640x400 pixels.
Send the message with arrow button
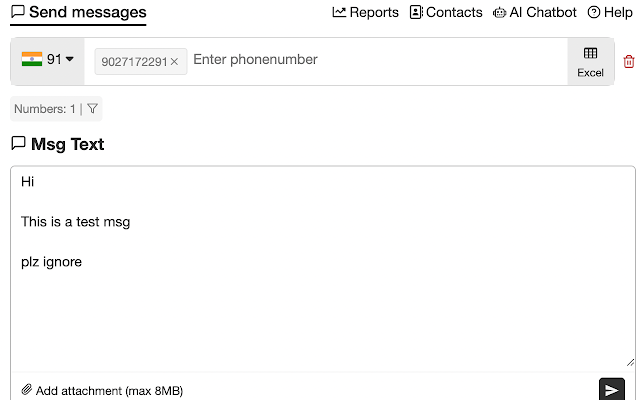[x=611, y=390]
